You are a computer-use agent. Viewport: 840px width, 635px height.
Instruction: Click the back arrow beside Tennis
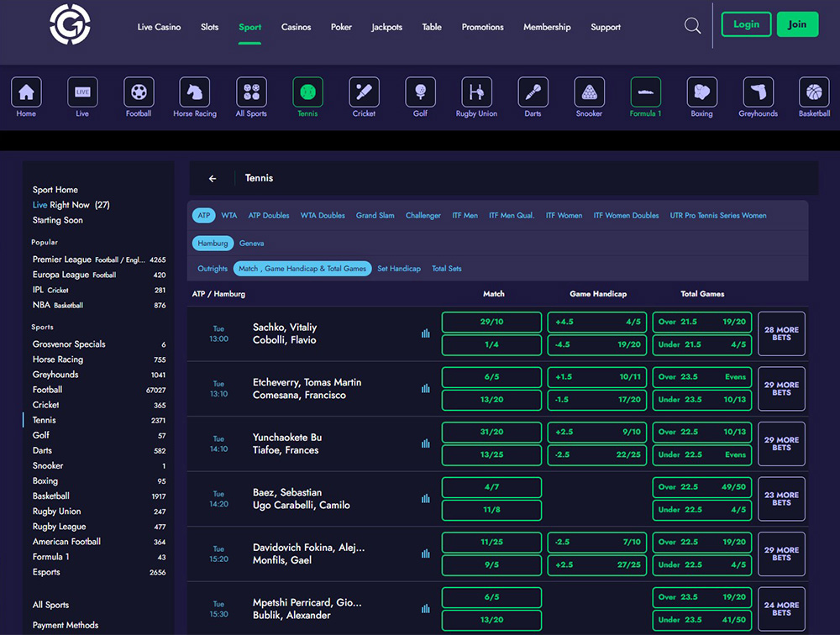(x=213, y=178)
